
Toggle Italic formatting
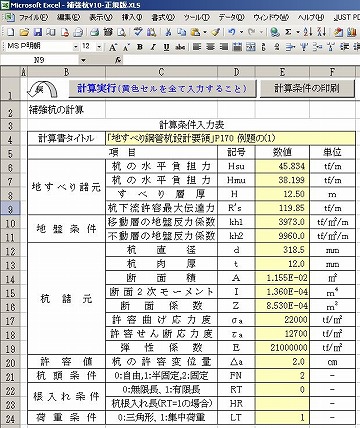coord(153,47)
